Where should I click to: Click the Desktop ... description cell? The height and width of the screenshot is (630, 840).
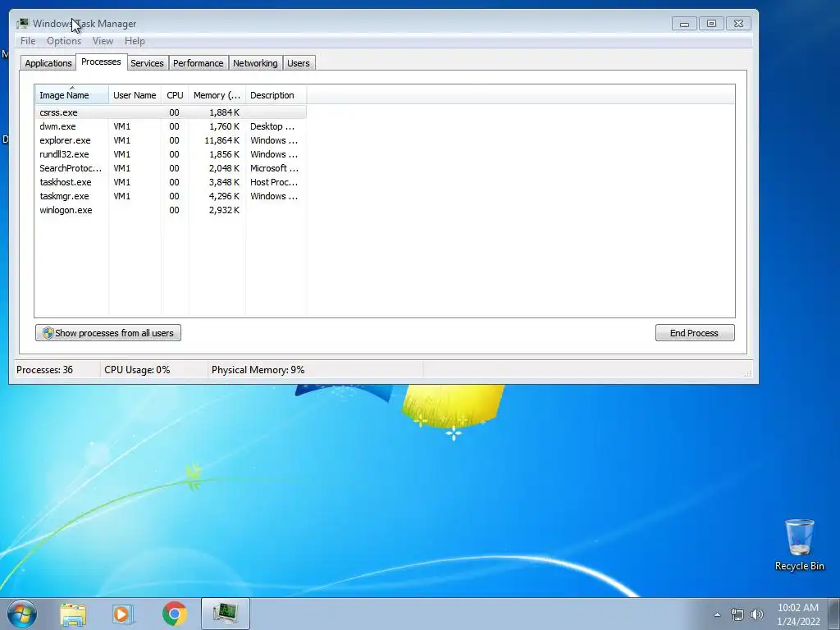[x=272, y=126]
